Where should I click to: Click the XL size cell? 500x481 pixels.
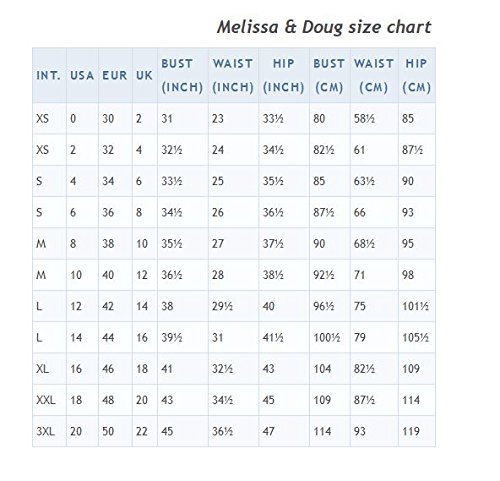click(x=49, y=369)
